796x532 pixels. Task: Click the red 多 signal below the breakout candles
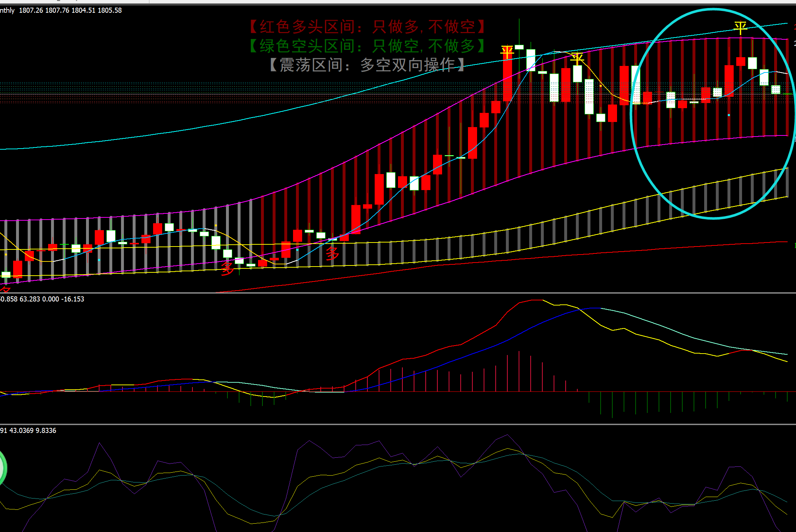[x=332, y=253]
